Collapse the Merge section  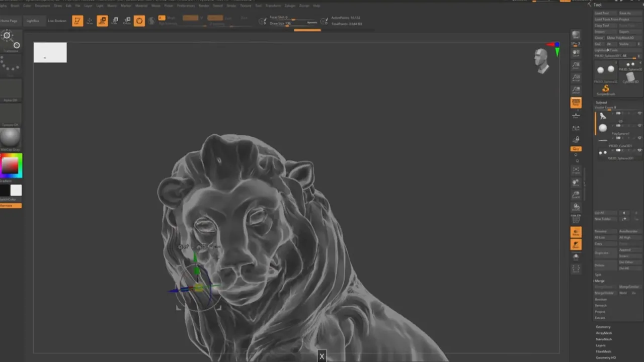(600, 281)
